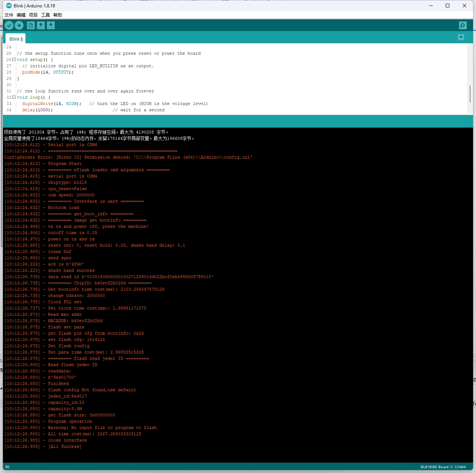Click the '[All Success]' log line
The height and width of the screenshot is (473, 476).
tap(42, 446)
